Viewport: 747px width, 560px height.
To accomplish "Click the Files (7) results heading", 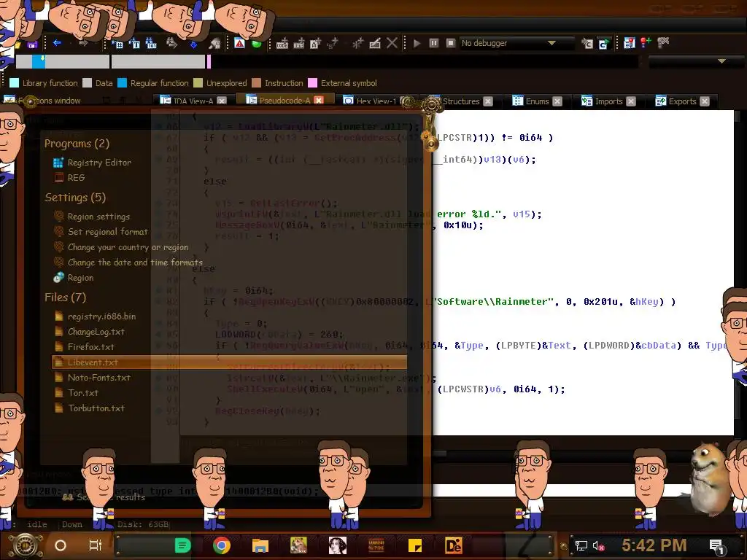I will 65,297.
